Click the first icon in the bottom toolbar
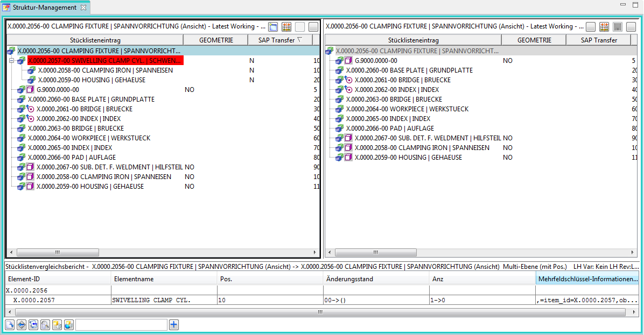 point(10,325)
